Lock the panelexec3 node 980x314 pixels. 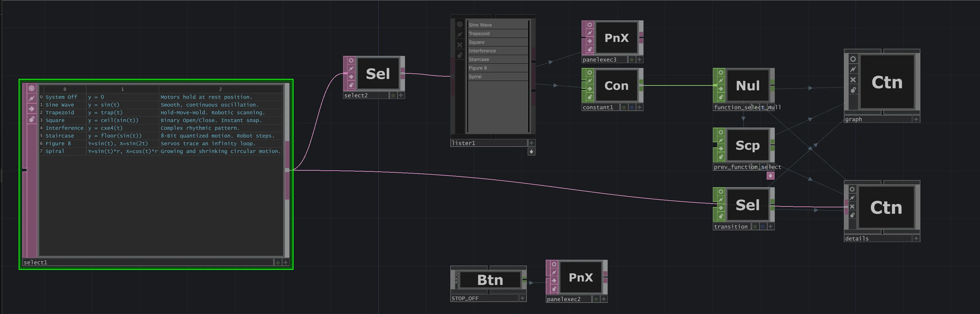click(x=589, y=50)
